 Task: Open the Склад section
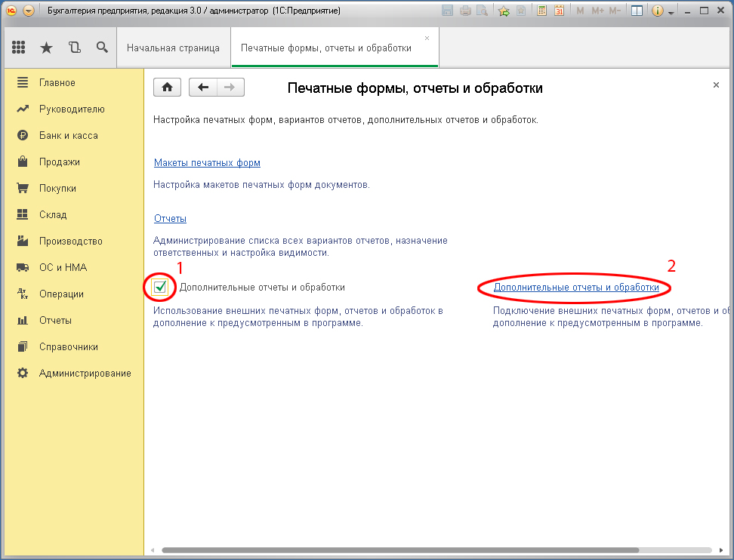click(72, 215)
